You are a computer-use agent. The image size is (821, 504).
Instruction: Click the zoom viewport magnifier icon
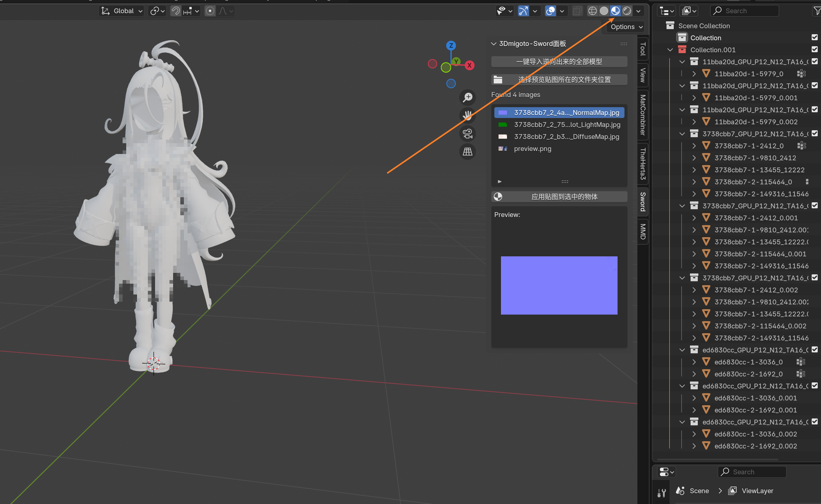[467, 97]
